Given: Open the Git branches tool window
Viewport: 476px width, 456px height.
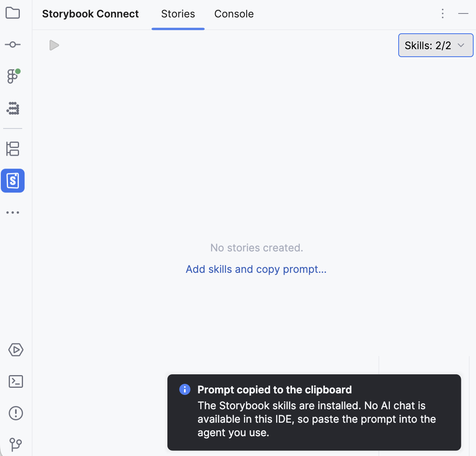Looking at the screenshot, I should [16, 445].
